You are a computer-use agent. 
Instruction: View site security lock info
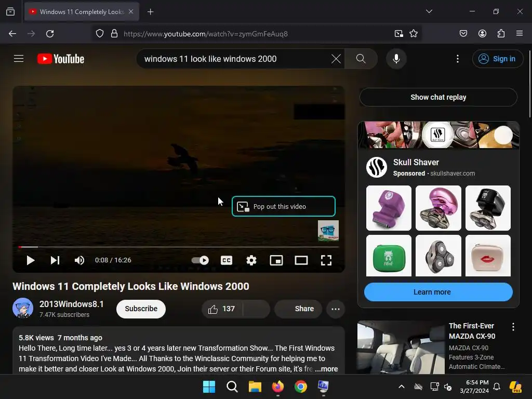point(114,34)
